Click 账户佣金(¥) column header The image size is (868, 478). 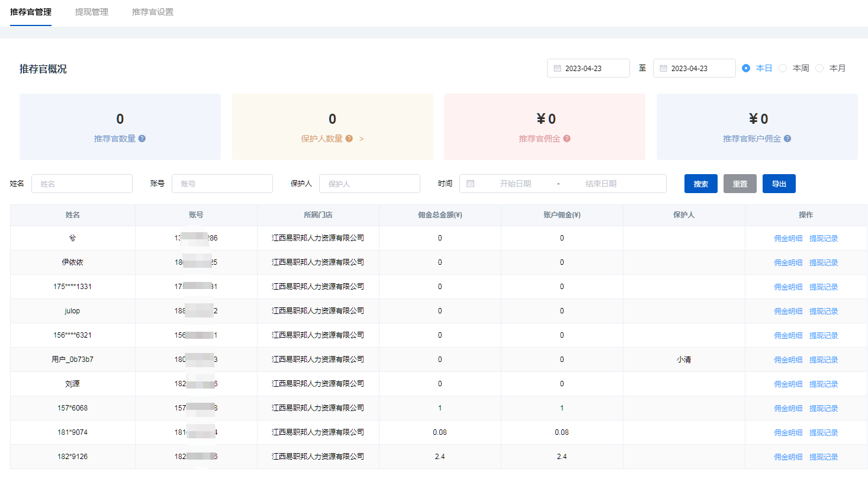tap(562, 215)
